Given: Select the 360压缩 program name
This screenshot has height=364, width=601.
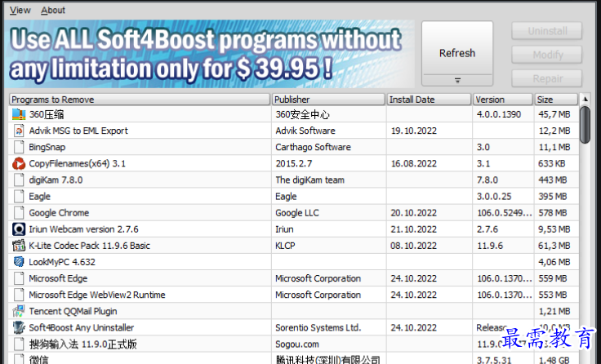Looking at the screenshot, I should click(x=47, y=114).
